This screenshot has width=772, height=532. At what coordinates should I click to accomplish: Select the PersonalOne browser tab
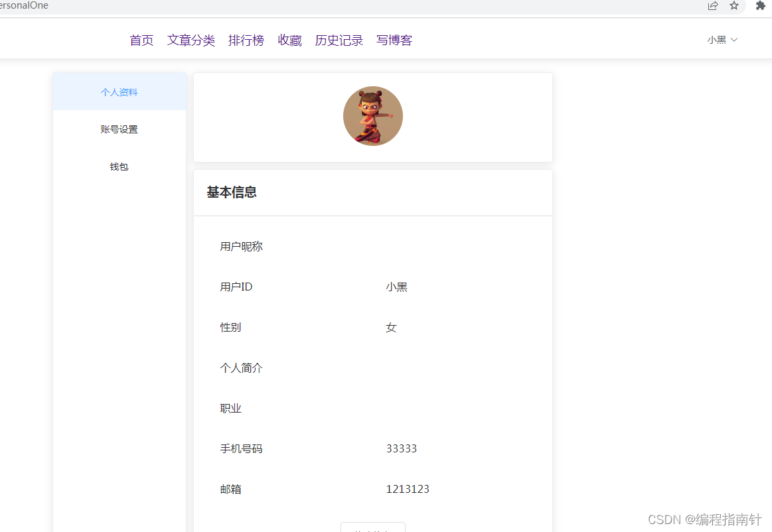pos(25,6)
